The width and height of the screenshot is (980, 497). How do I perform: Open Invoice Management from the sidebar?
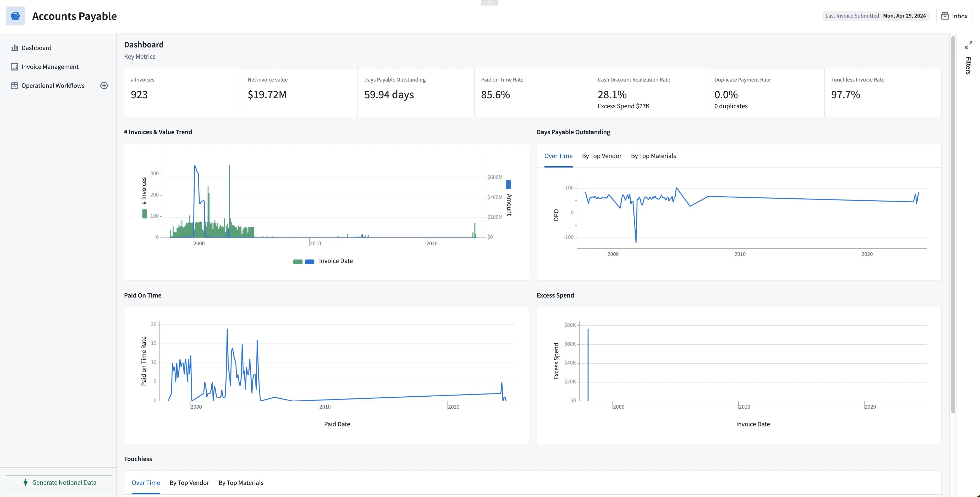(x=50, y=67)
